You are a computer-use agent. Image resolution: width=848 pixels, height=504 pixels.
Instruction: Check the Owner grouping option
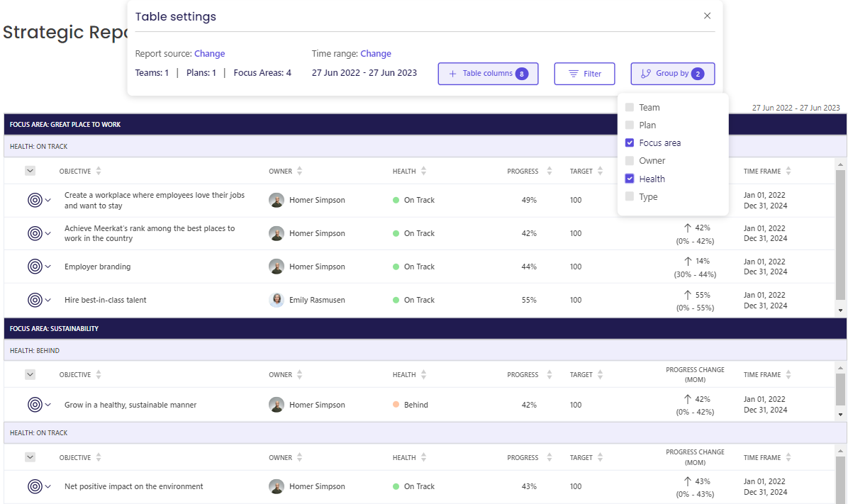pos(630,161)
